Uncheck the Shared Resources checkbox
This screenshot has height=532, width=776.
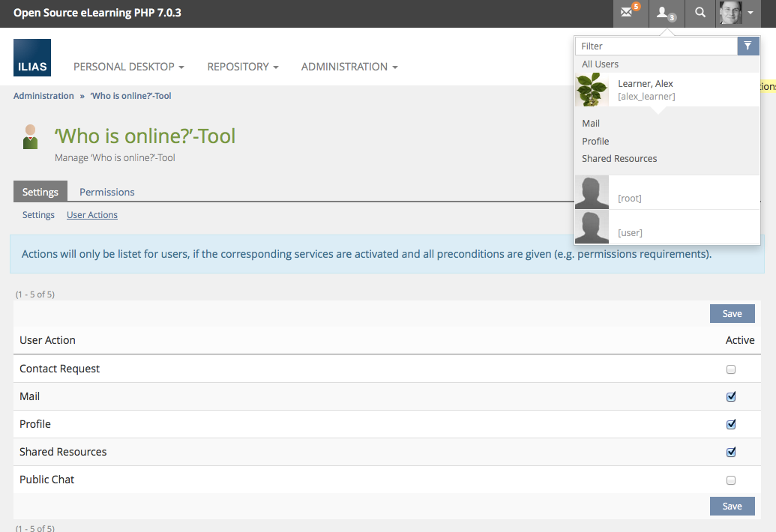pos(731,453)
